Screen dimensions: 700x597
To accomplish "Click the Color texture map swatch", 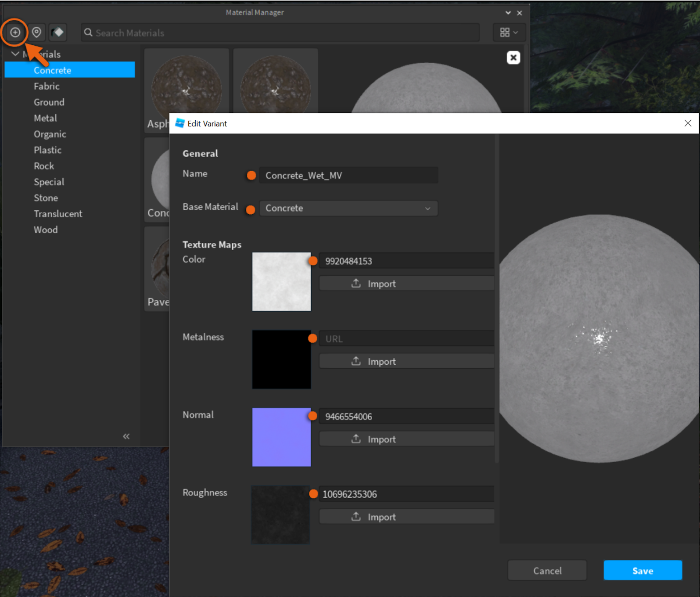I will tap(281, 281).
